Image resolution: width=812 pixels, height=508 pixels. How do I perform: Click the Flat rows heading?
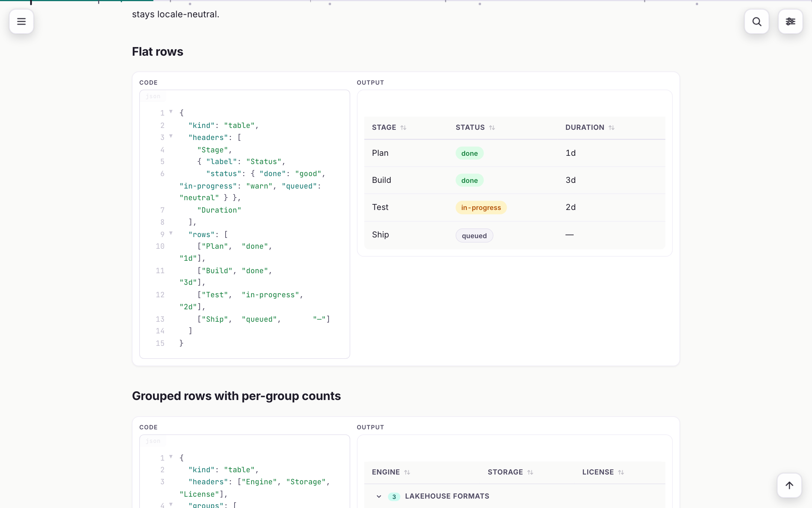[x=158, y=52]
